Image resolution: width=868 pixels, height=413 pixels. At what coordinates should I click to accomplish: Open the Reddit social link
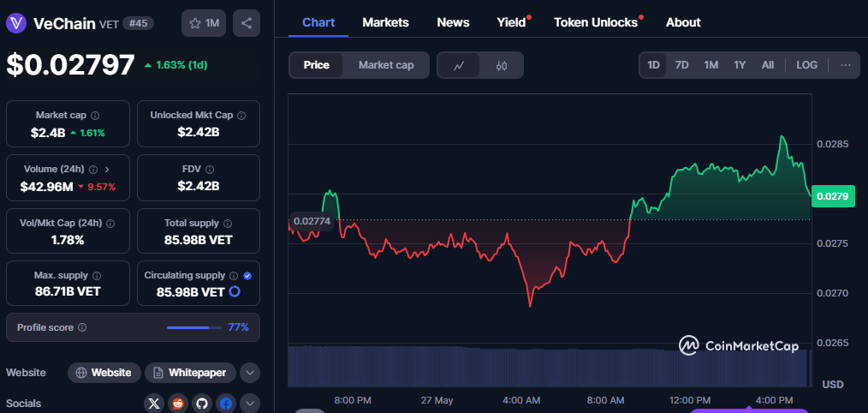pyautogui.click(x=178, y=404)
